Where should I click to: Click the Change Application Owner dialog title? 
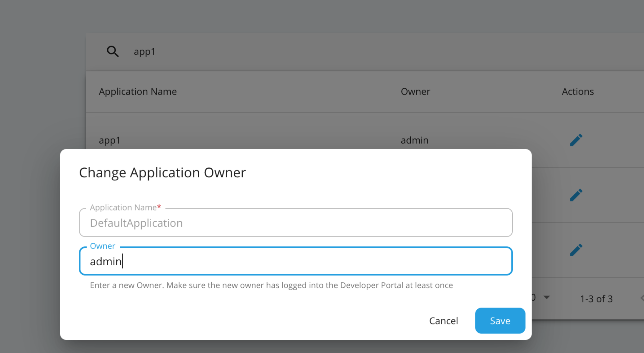tap(162, 172)
